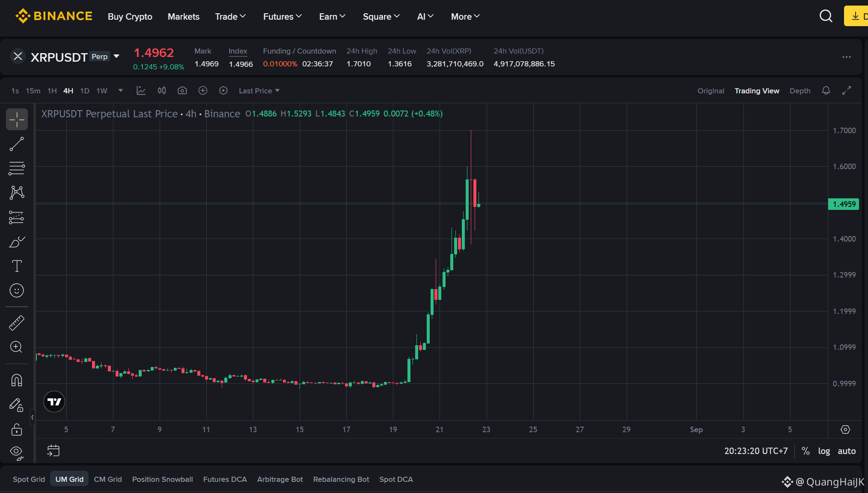The image size is (868, 493).
Task: Open the Rebalancing Bot tab
Action: (x=341, y=479)
